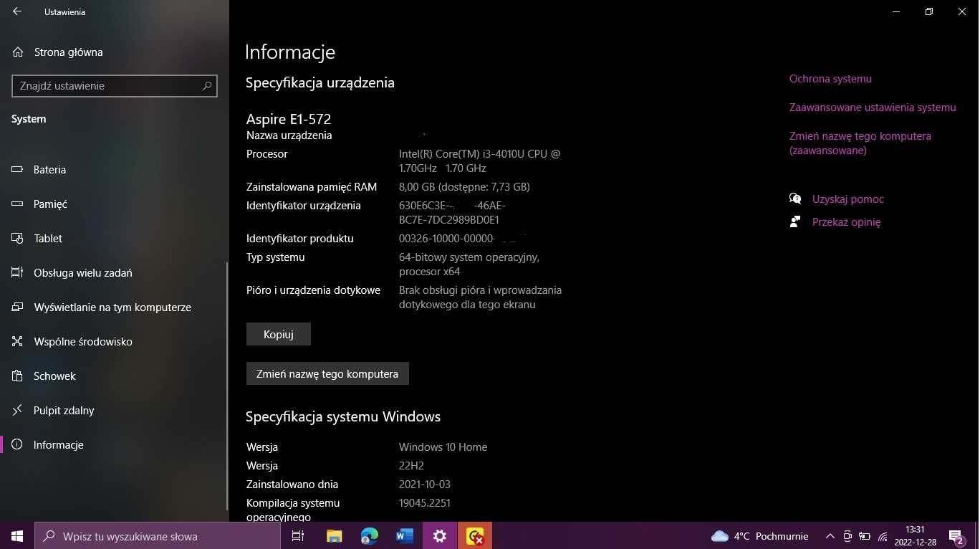Click the Aspire E1-572 device name

click(x=289, y=119)
